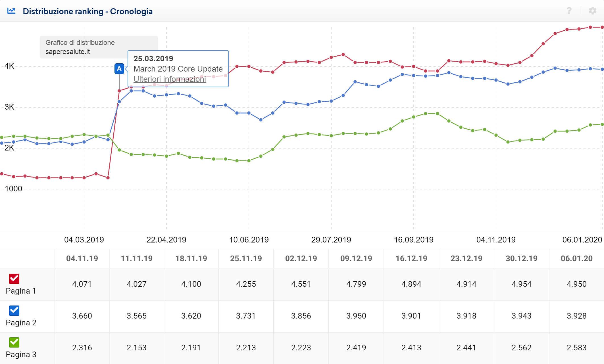604x364 pixels.
Task: Click the 02.12.19 column header
Action: [x=301, y=259]
